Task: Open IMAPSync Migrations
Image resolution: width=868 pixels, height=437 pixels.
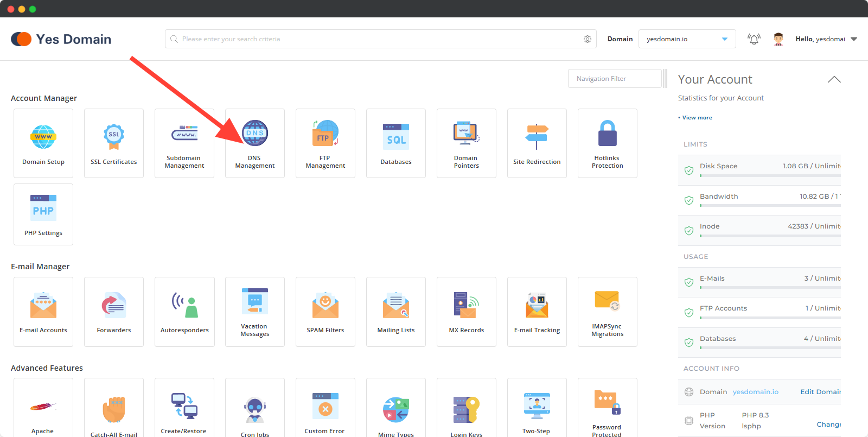Action: coord(608,312)
